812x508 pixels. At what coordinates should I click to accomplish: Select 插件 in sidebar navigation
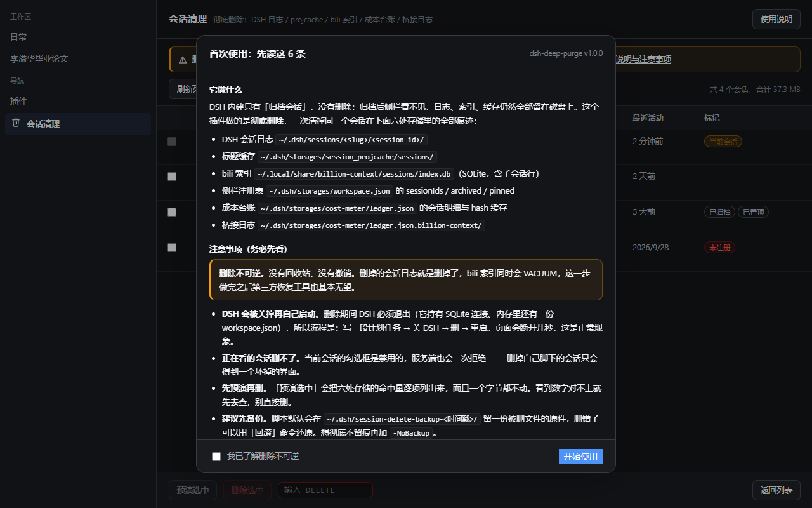(x=19, y=101)
